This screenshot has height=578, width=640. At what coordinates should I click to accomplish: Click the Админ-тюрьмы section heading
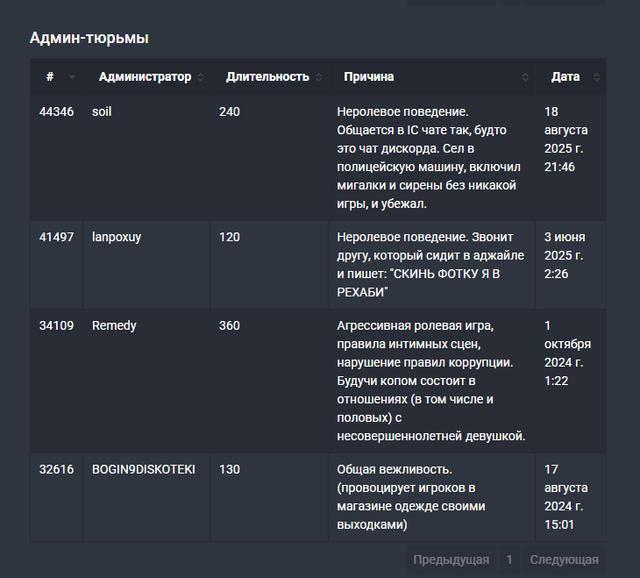tap(89, 38)
